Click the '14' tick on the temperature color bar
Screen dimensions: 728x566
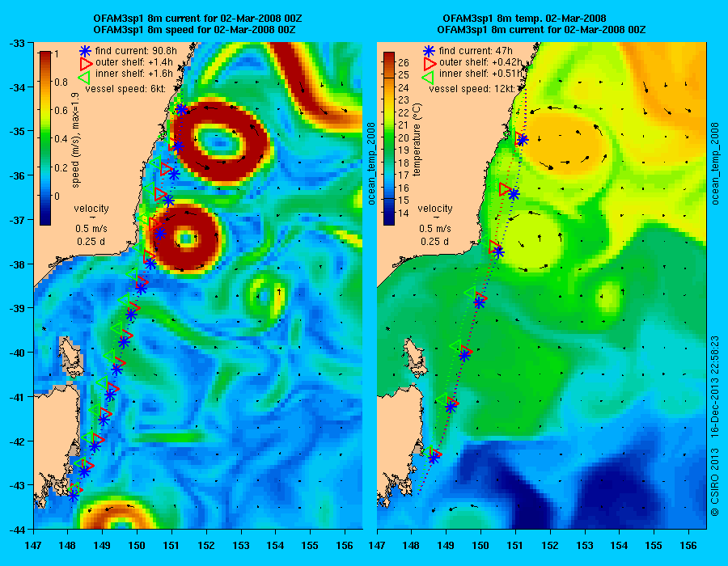click(x=404, y=213)
